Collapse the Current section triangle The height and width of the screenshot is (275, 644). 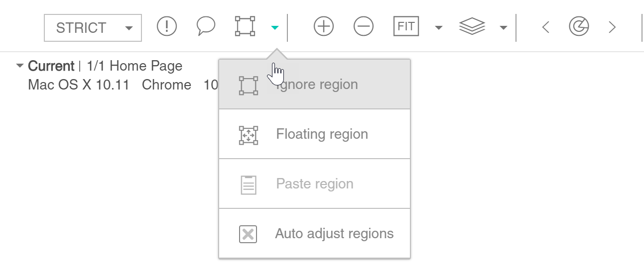20,66
